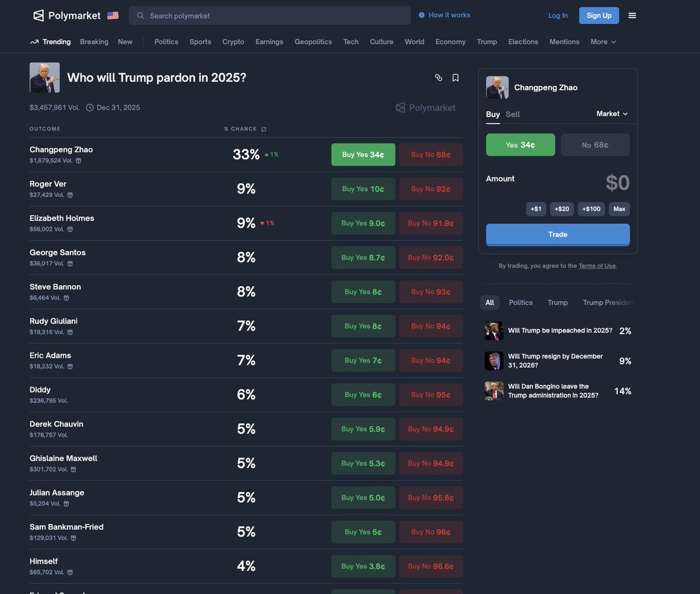The height and width of the screenshot is (594, 700).
Task: Click the US flag region icon
Action: (113, 16)
